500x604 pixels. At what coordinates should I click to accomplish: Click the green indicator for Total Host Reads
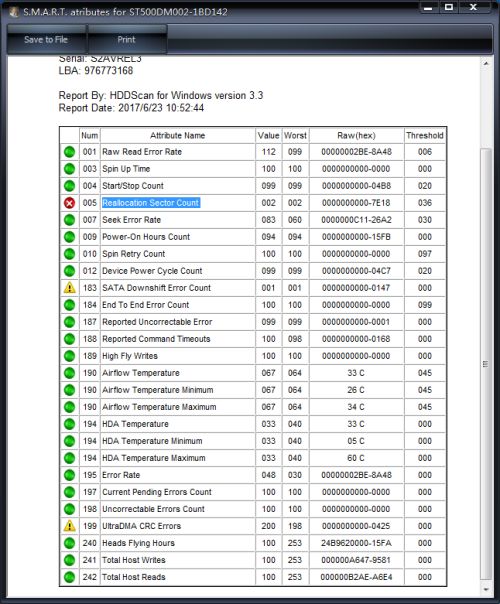(69, 577)
